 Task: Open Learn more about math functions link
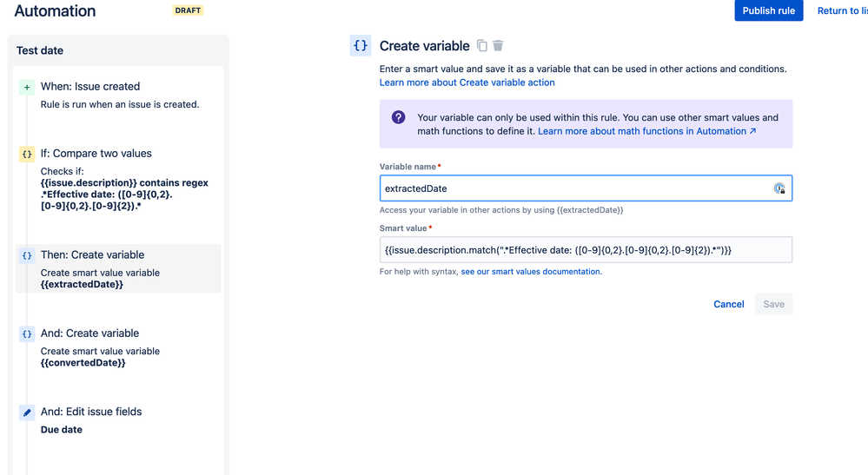pyautogui.click(x=646, y=131)
